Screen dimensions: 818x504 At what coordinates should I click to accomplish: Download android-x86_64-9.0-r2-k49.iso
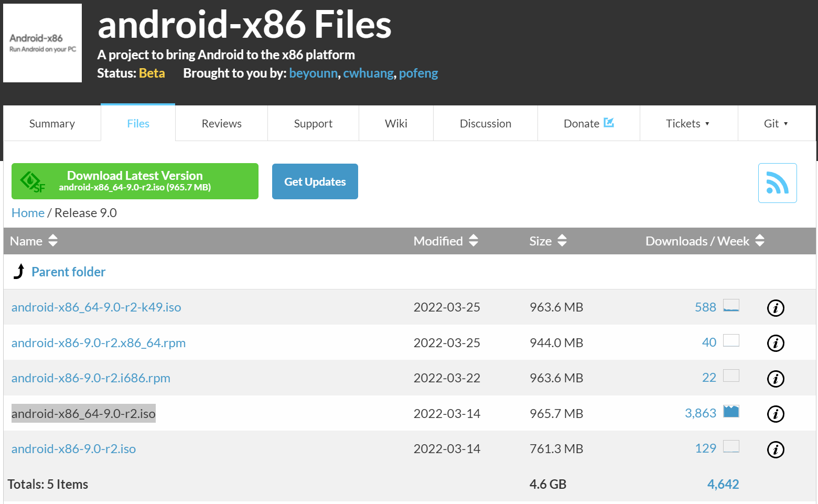coord(96,307)
